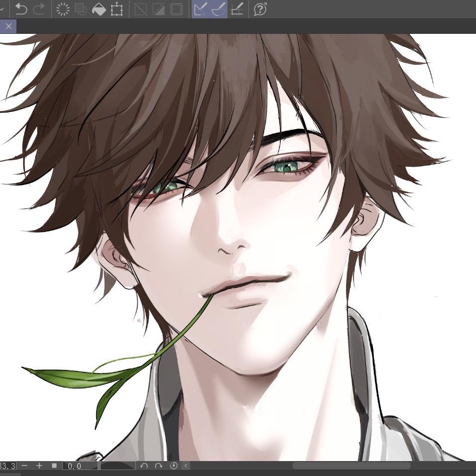Image resolution: width=476 pixels, height=476 pixels.
Task: Clear outside the selection
Action: coord(81,9)
